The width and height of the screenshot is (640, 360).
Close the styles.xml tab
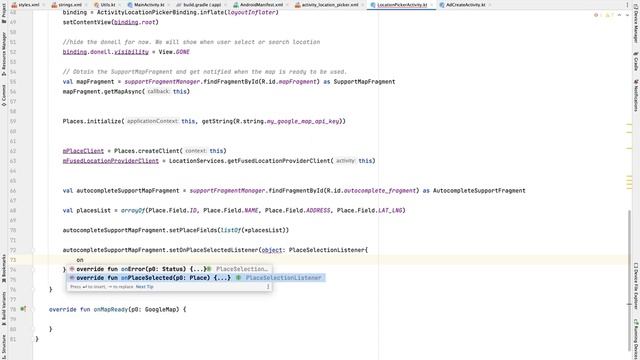(45, 5)
